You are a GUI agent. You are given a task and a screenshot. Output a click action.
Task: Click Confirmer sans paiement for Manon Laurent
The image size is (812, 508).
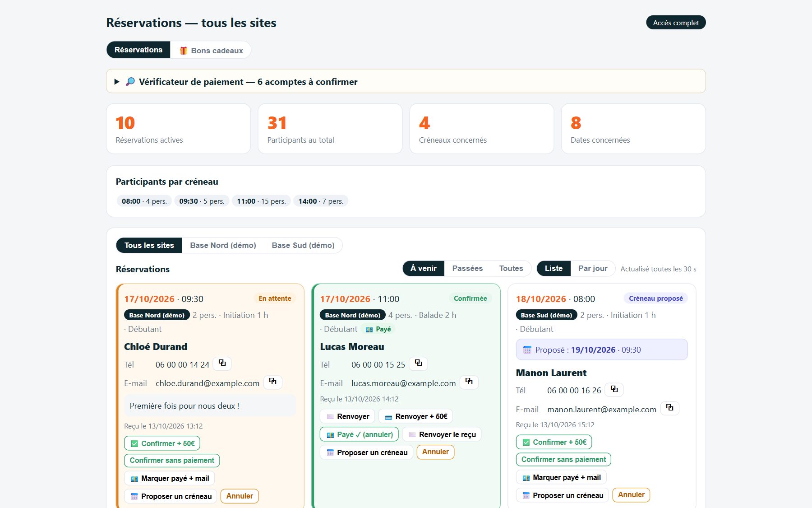563,460
